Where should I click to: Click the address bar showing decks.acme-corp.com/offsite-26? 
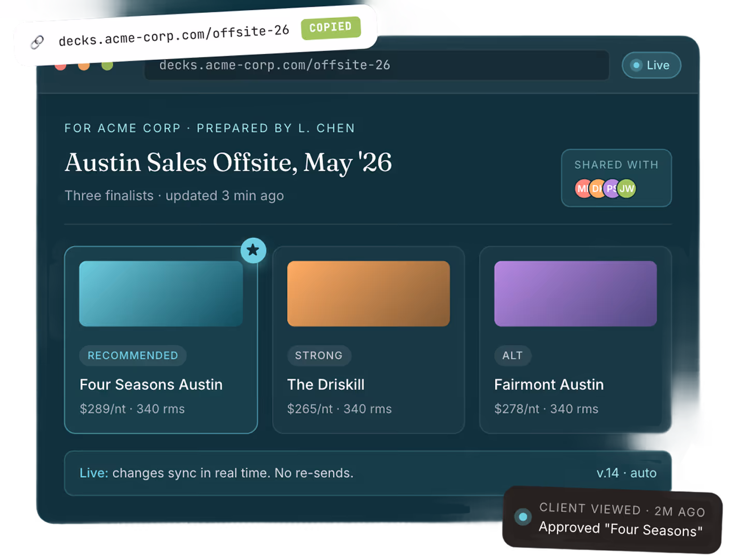click(376, 65)
